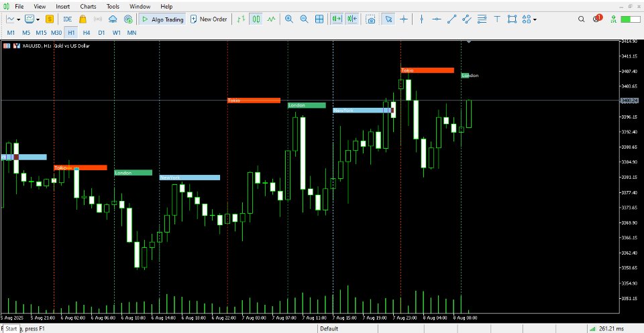Expand the templates dropdown arrow
644x333 pixels.
[38, 19]
